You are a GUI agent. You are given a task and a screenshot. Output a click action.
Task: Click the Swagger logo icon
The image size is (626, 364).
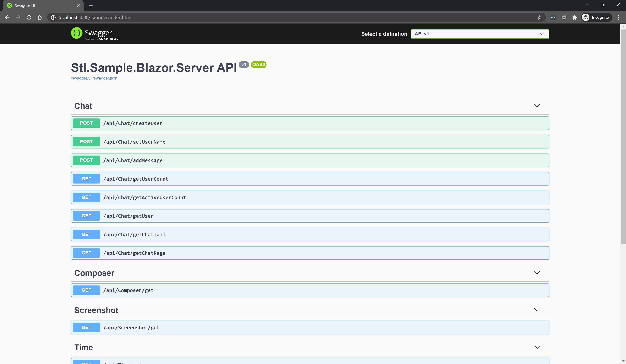pos(76,33)
